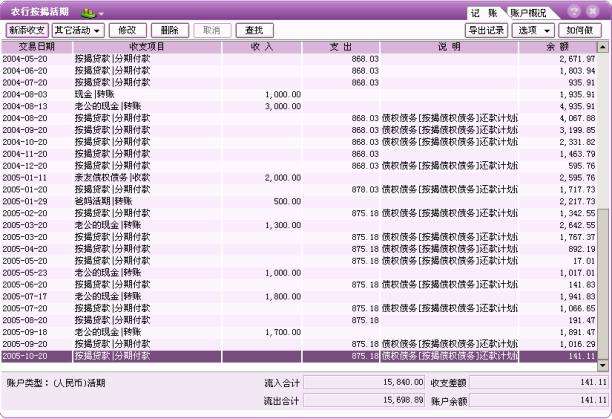Click the 新添收支 button
Viewport: 612px width, 419px height.
pos(26,31)
